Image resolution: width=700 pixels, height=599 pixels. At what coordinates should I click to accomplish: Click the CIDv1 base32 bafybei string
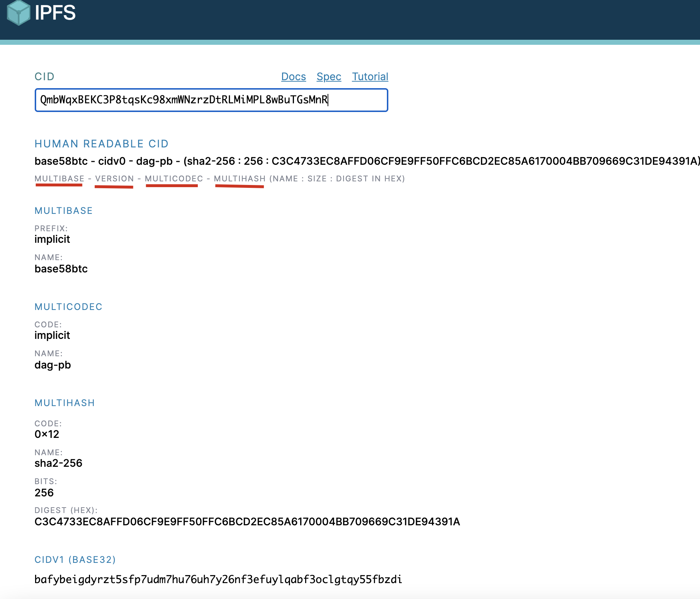pyautogui.click(x=218, y=579)
